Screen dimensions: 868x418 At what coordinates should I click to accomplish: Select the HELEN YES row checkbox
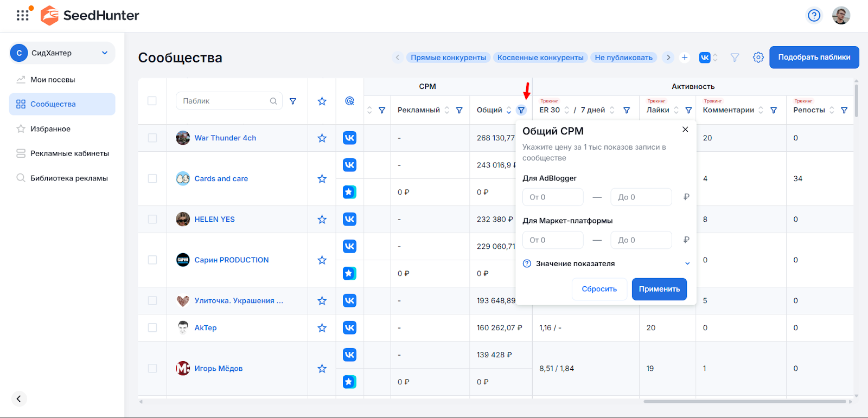[152, 220]
